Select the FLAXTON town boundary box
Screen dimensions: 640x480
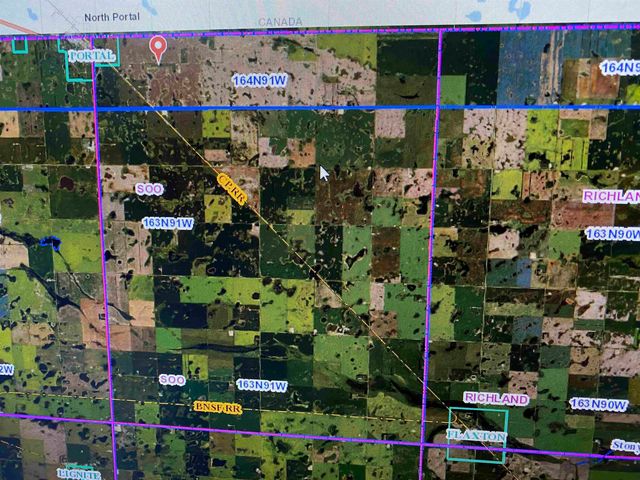[x=477, y=436]
